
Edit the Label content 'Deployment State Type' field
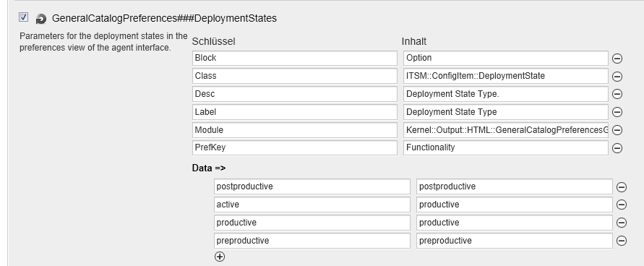pos(506,112)
